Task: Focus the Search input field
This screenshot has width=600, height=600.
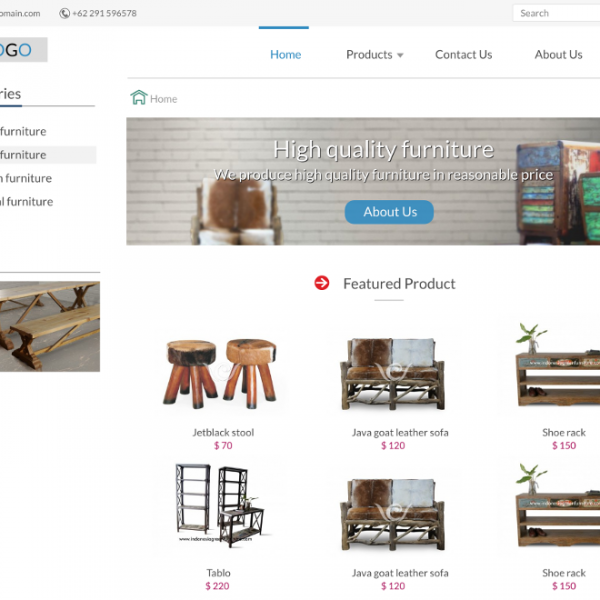Action: pos(556,13)
